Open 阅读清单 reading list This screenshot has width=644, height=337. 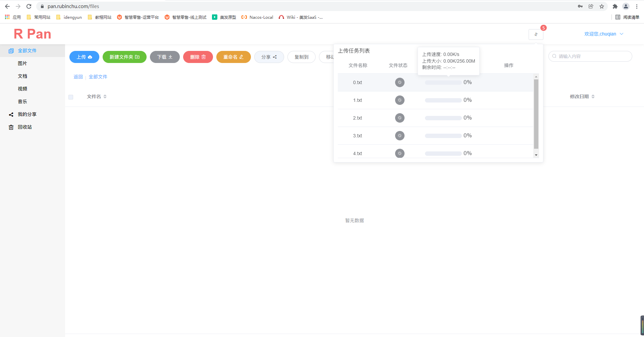click(627, 17)
